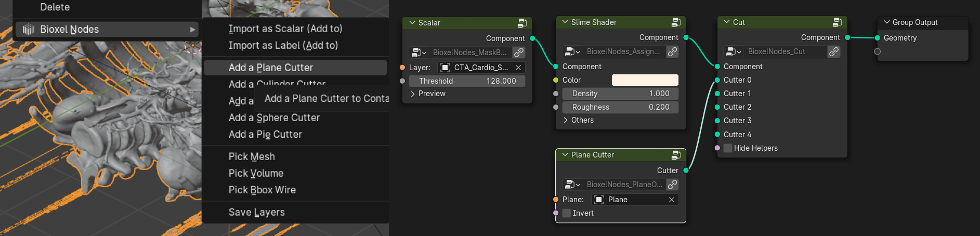980x236 pixels.
Task: Expand the Others panel in Slime Shader
Action: click(x=578, y=120)
